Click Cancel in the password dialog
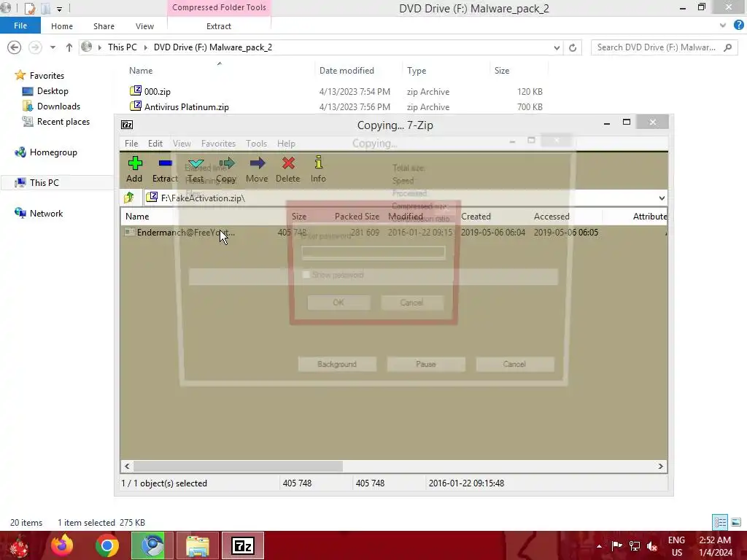Image resolution: width=747 pixels, height=560 pixels. click(411, 303)
